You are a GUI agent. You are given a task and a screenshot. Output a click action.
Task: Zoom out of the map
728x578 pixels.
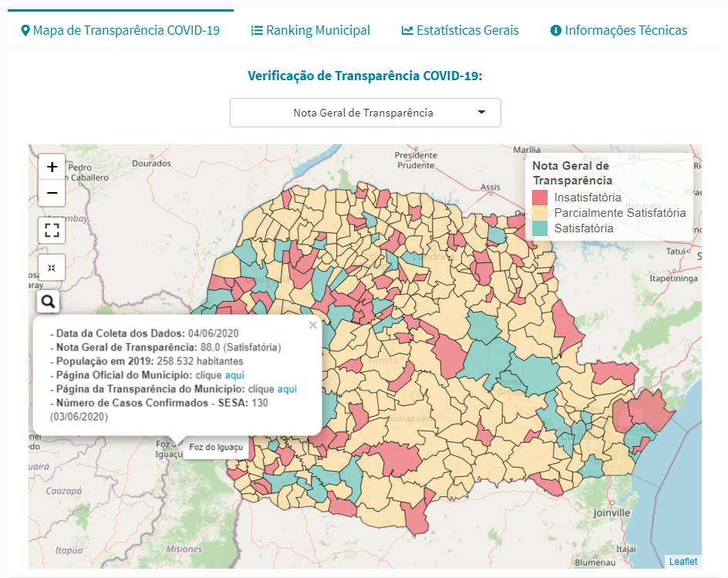(52, 192)
